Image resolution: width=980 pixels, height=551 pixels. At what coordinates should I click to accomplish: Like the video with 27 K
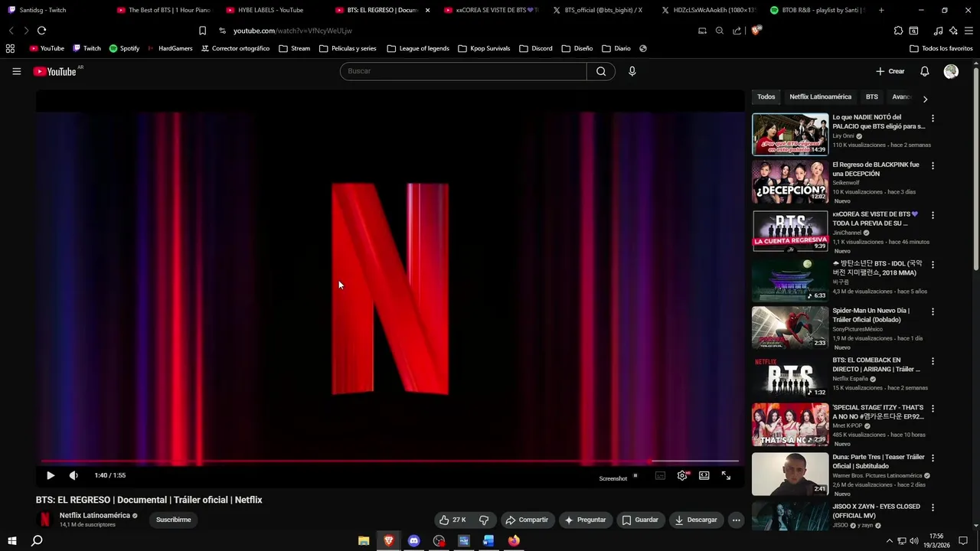[x=453, y=520]
